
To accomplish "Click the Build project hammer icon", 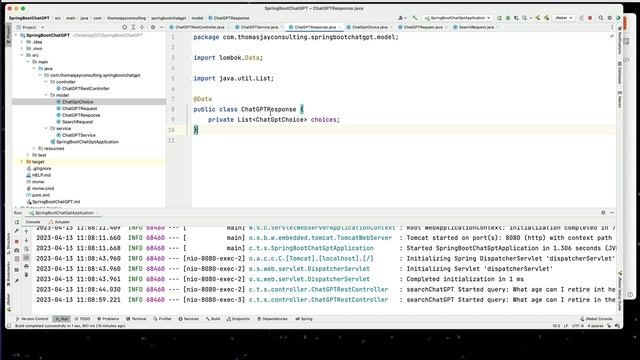I will (415, 18).
